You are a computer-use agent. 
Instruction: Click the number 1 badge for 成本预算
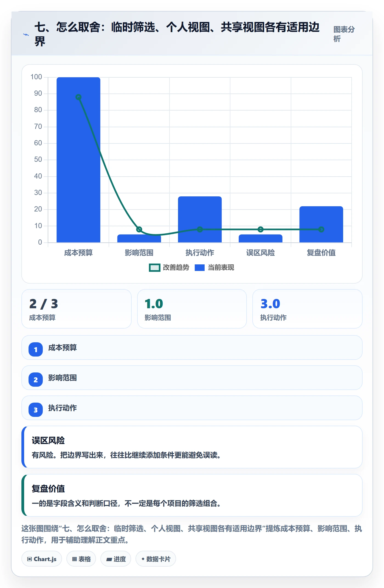[36, 349]
